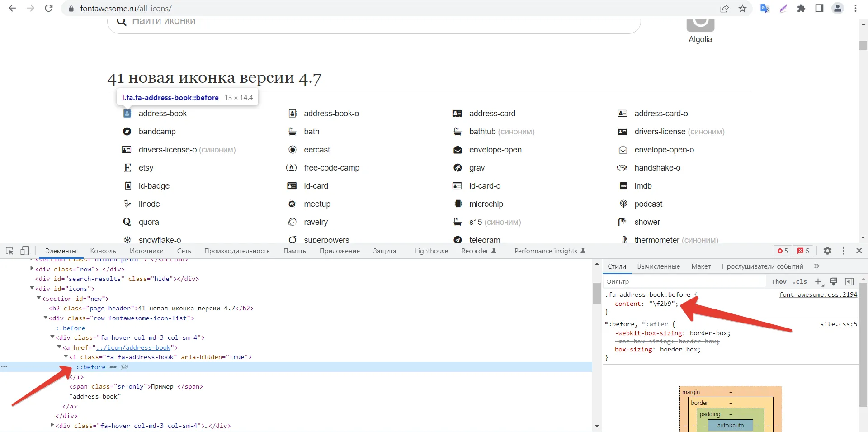Click the Elements panel vertical scrollbar thumb

(597, 293)
